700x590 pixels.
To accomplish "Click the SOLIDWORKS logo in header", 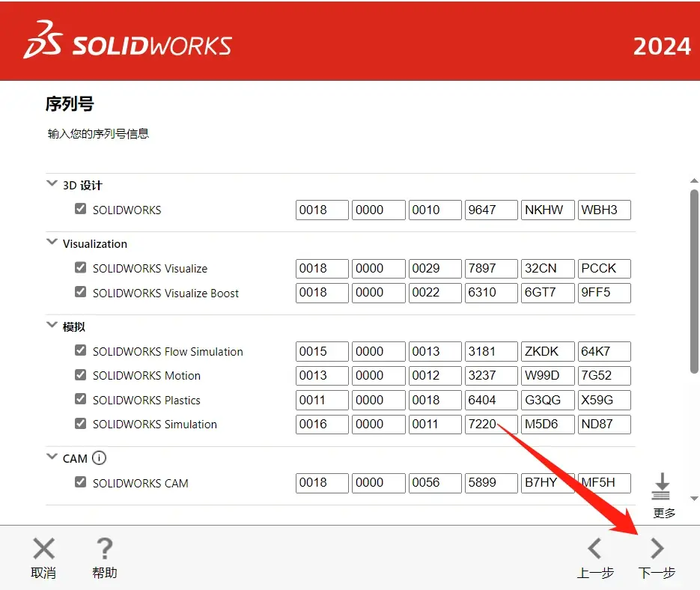I will 128,40.
